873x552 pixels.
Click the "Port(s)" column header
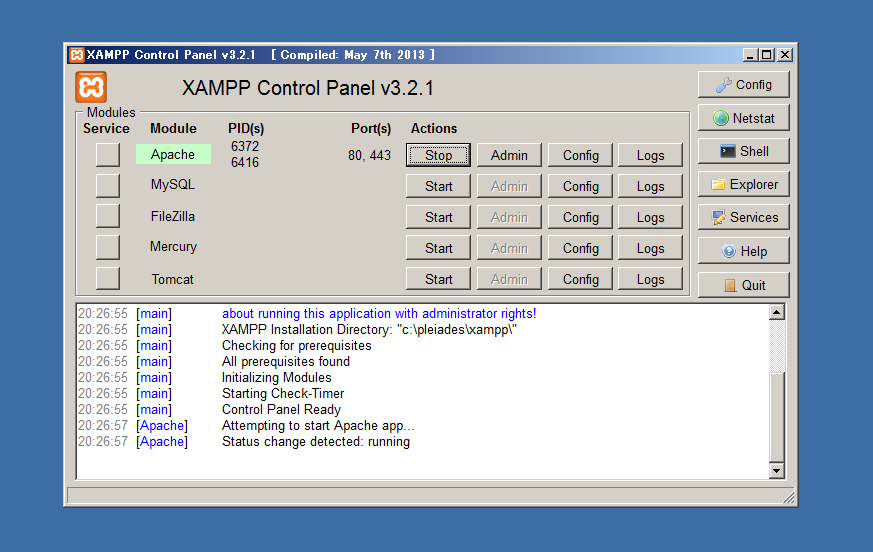(371, 129)
